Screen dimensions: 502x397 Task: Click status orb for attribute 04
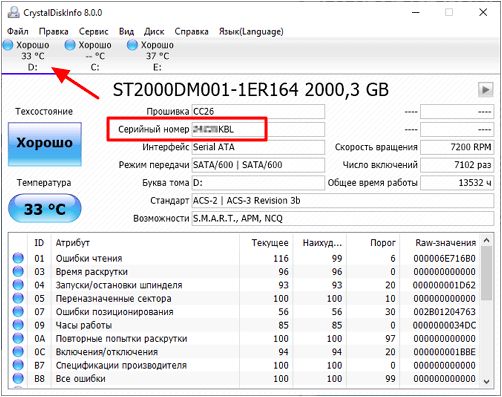[x=18, y=285]
